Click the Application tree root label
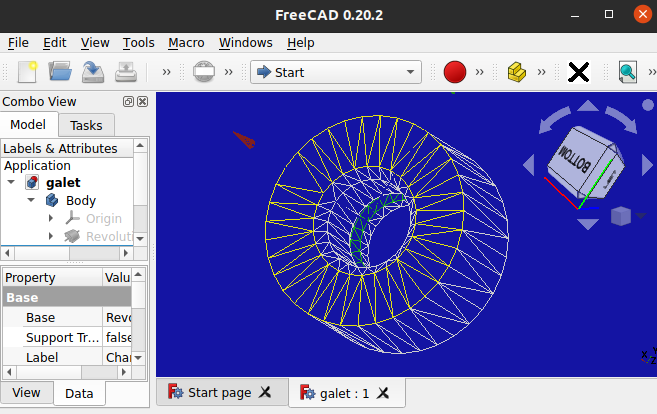The height and width of the screenshot is (414, 657). coord(37,166)
